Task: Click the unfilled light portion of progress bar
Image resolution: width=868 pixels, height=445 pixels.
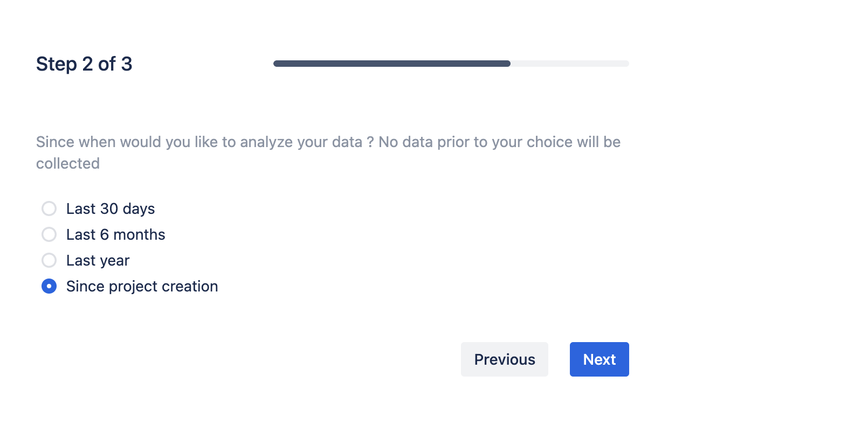Action: (569, 64)
